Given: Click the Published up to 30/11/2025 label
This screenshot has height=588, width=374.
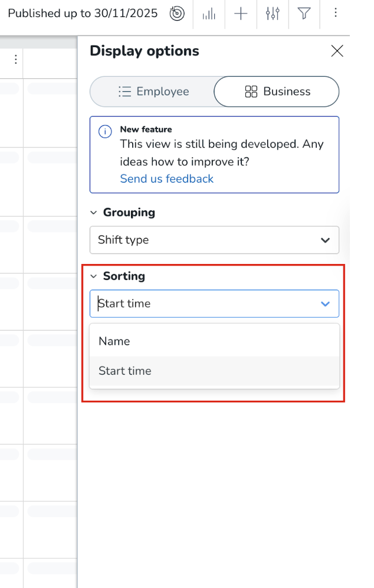Looking at the screenshot, I should 83,14.
